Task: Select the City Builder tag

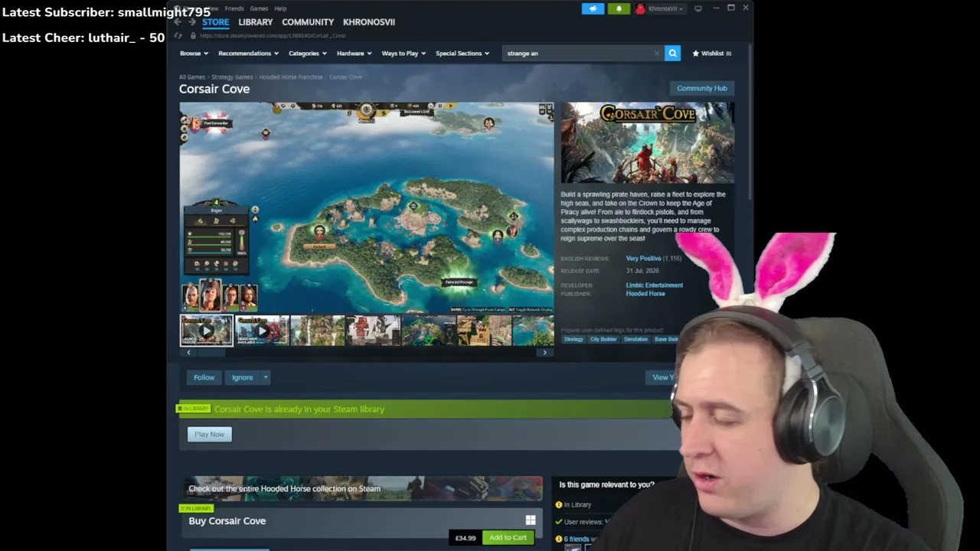Action: coord(603,339)
